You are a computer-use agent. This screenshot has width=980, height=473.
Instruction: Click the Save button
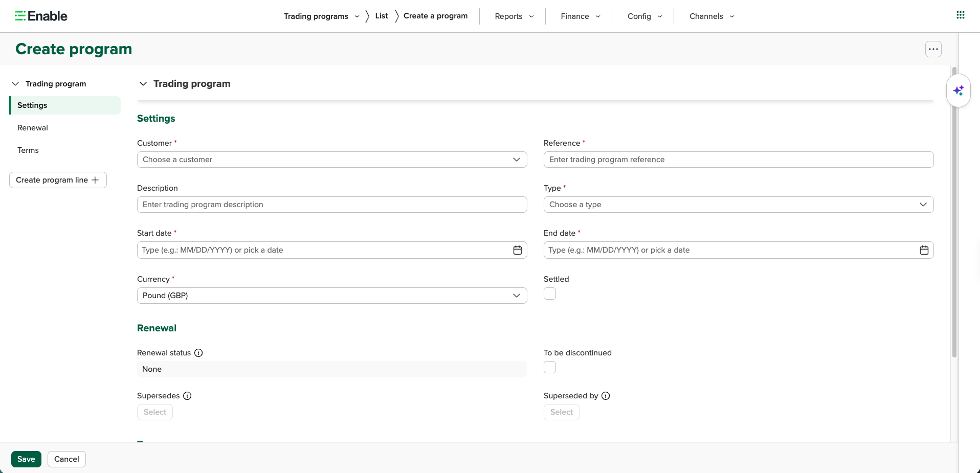click(x=26, y=459)
